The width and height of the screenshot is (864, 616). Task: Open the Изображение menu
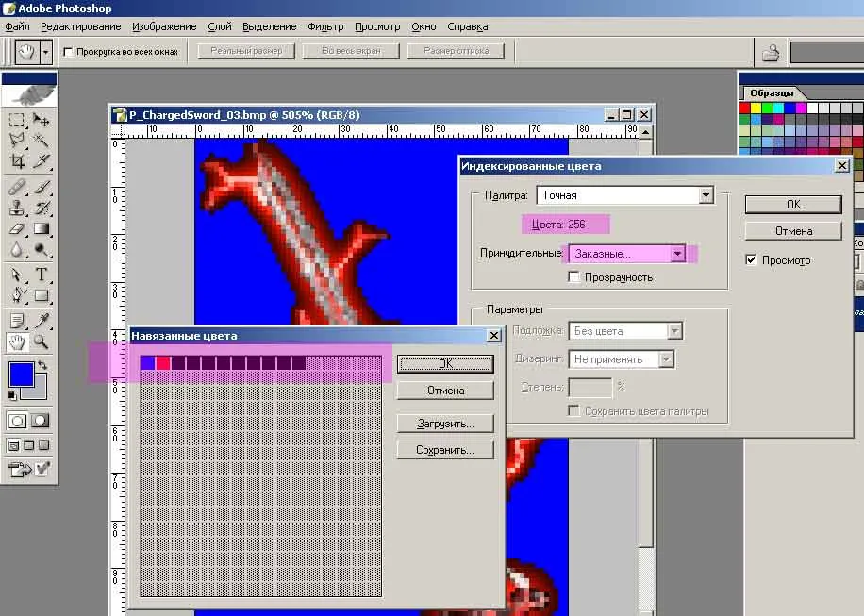[164, 26]
